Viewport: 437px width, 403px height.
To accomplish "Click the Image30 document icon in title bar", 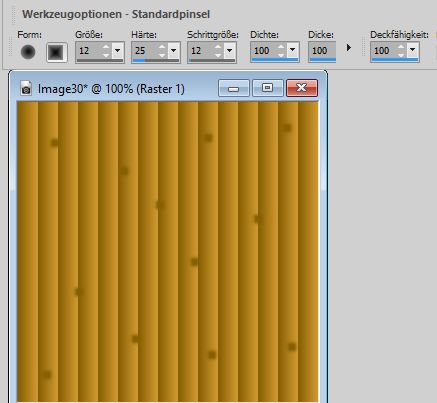I will [26, 89].
